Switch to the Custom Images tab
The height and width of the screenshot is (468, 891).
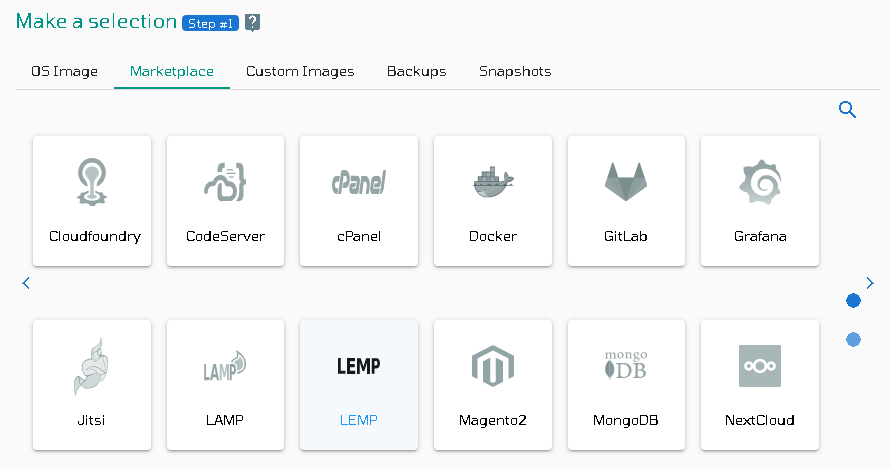[300, 72]
